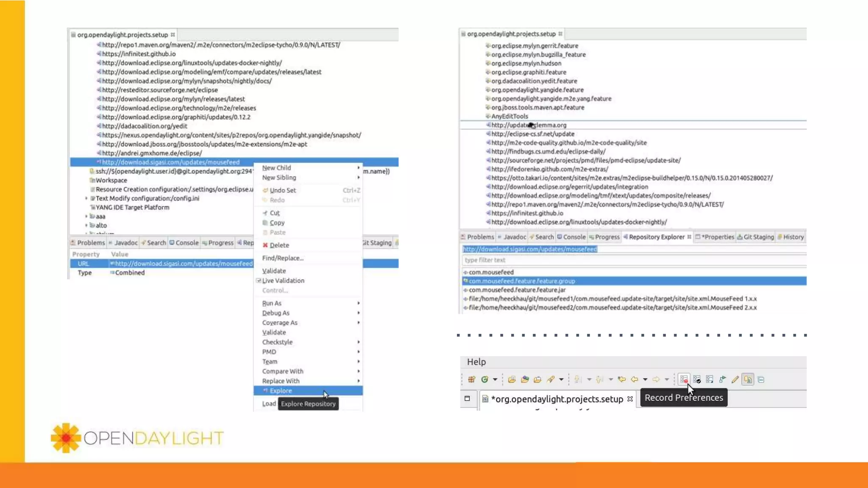Click the Record Preferences toolbar icon

(684, 380)
